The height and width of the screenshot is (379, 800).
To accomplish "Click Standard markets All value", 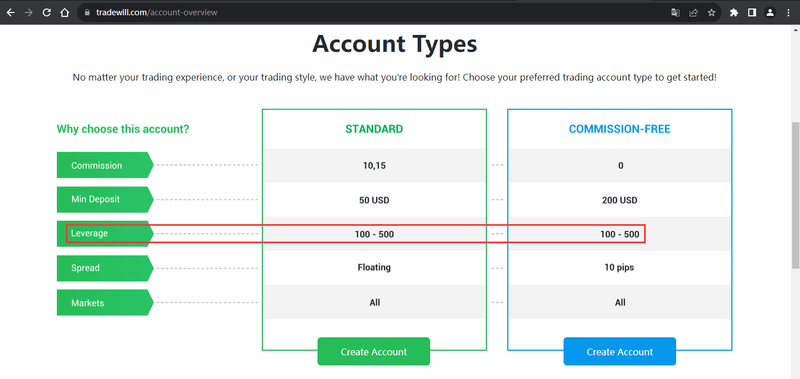I will click(x=375, y=302).
